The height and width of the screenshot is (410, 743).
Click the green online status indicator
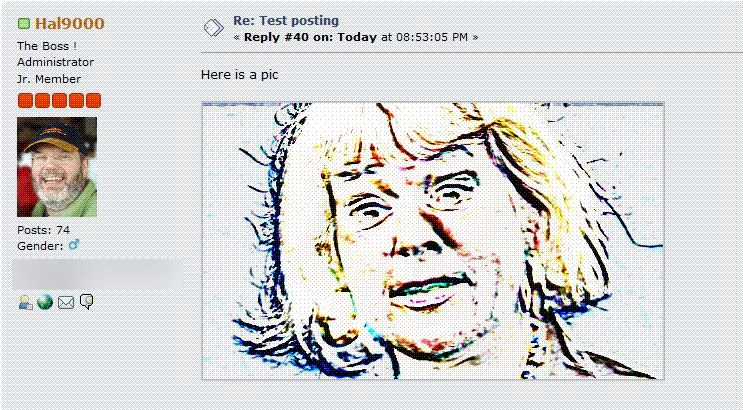(24, 24)
